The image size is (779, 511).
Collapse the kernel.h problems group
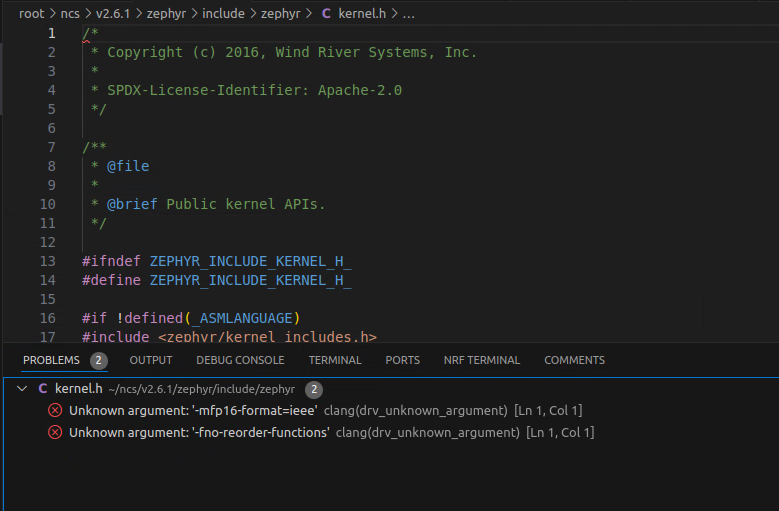click(x=22, y=389)
